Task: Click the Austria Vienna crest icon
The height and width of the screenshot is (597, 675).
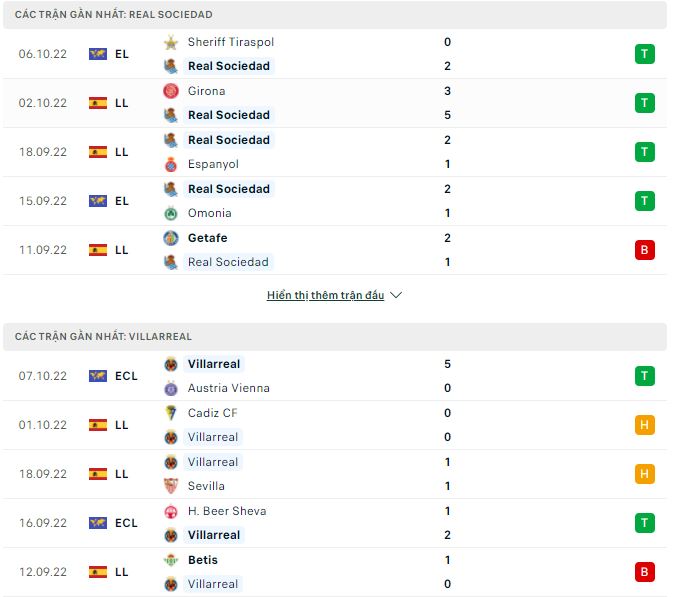Action: coord(171,388)
